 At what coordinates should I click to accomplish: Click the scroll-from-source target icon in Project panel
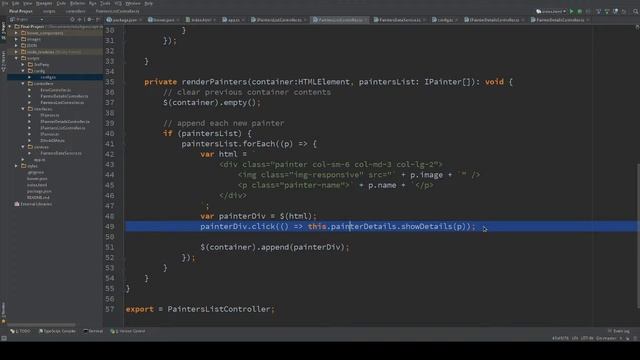(x=72, y=19)
